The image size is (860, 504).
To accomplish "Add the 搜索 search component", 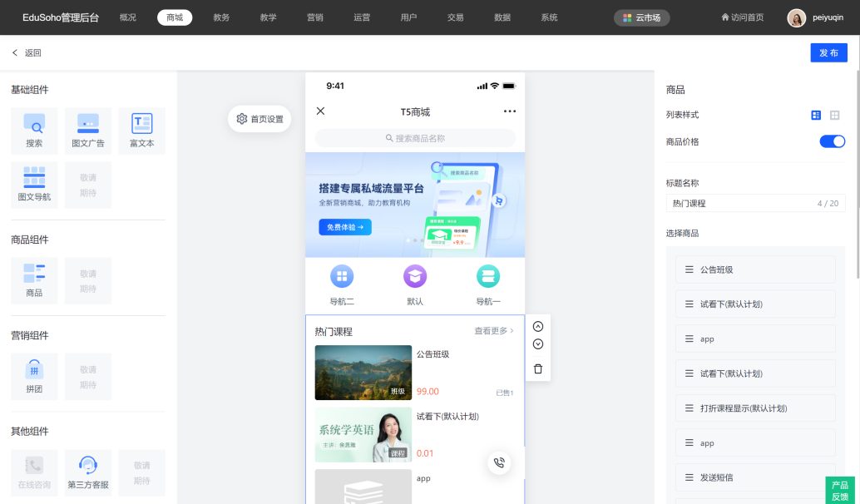I will pos(34,131).
